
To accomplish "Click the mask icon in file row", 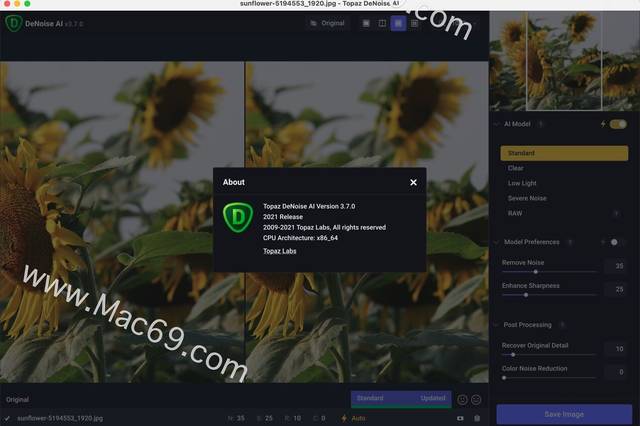I will [x=460, y=418].
